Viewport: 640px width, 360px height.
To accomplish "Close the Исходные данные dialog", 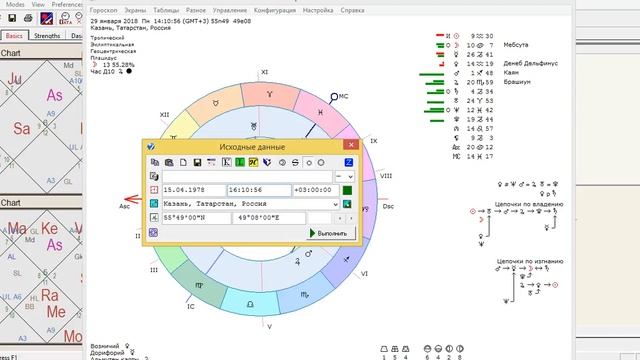I will coord(351,145).
